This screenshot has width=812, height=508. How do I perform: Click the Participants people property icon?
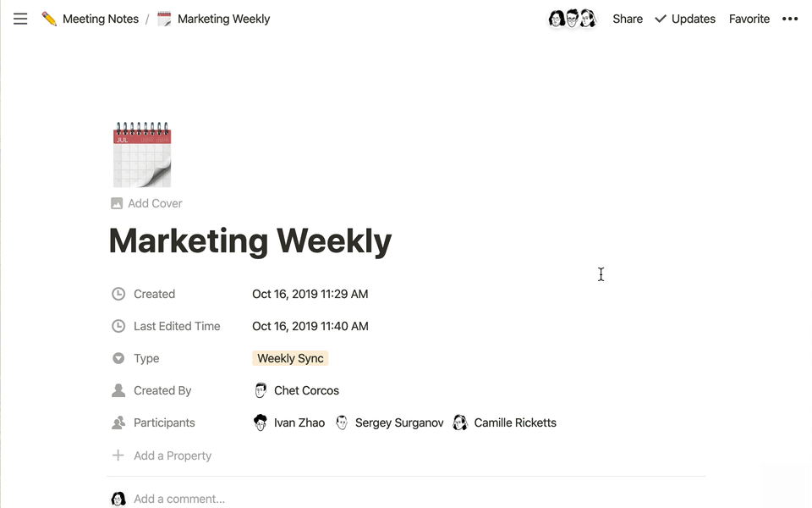[x=118, y=422]
